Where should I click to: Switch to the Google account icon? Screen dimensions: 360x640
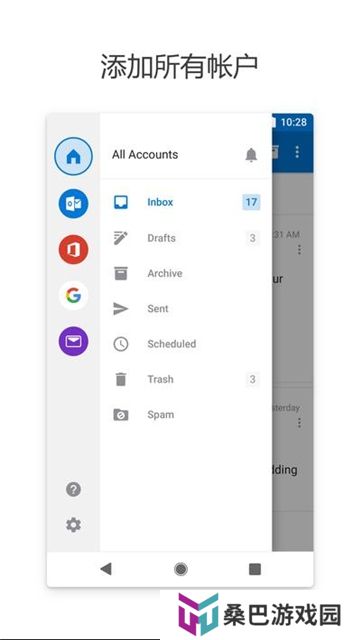[x=73, y=295]
